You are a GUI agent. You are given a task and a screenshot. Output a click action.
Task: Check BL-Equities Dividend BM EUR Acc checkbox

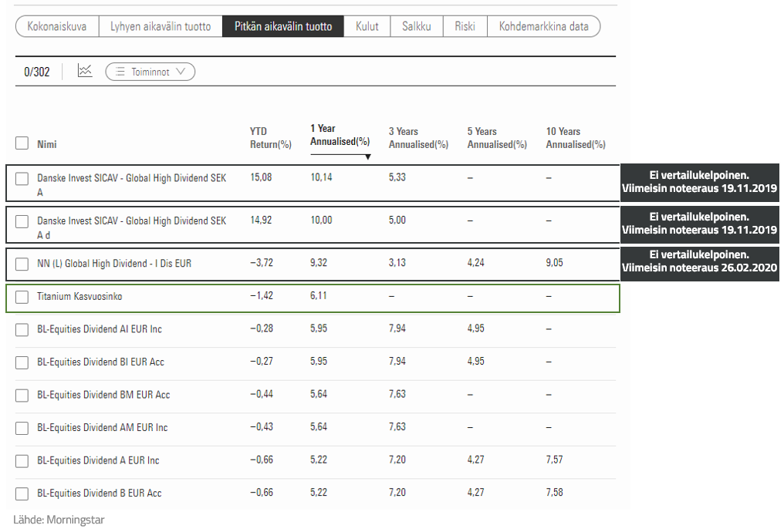(x=22, y=396)
